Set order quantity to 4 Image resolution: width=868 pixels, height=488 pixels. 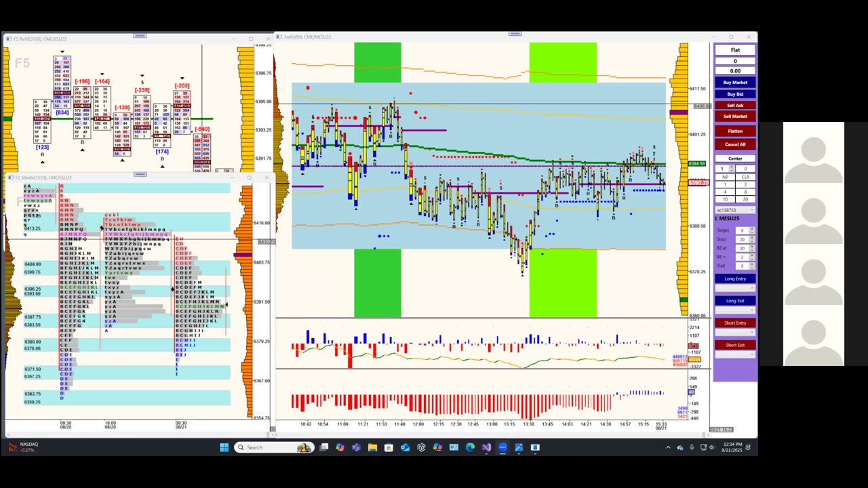pyautogui.click(x=724, y=192)
